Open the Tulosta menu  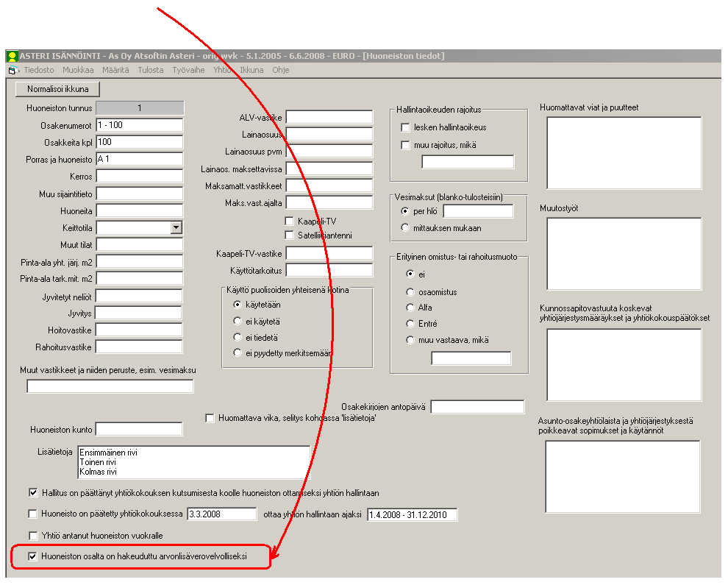[151, 70]
